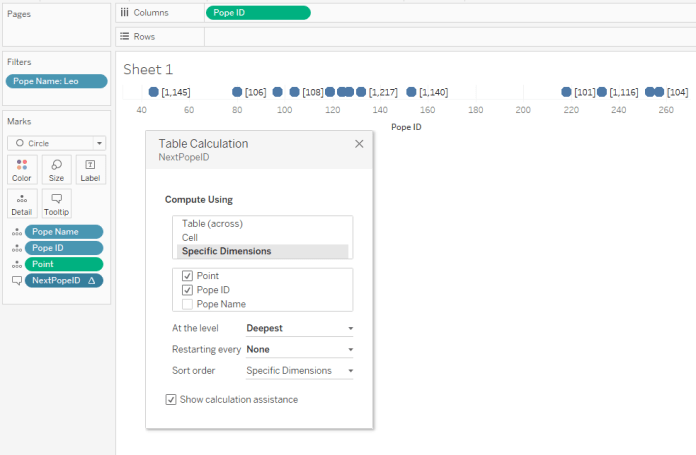Viewport: 696px width, 455px height.
Task: Disable Show calculation assistance checkbox
Action: point(171,399)
